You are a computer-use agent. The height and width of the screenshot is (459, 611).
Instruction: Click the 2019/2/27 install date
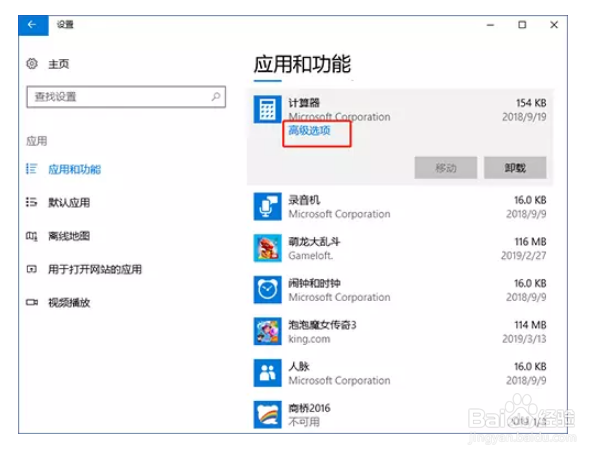(524, 256)
